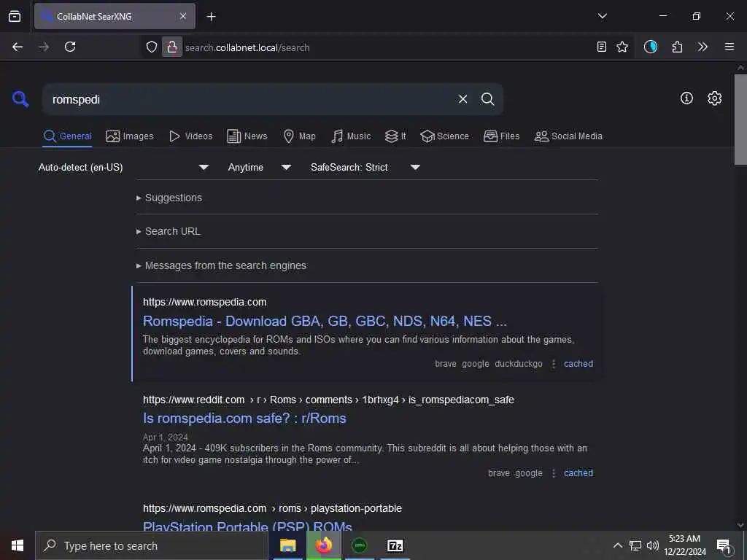Screen dimensions: 747x560
Task: Switch to Files tab
Action: tap(501, 136)
